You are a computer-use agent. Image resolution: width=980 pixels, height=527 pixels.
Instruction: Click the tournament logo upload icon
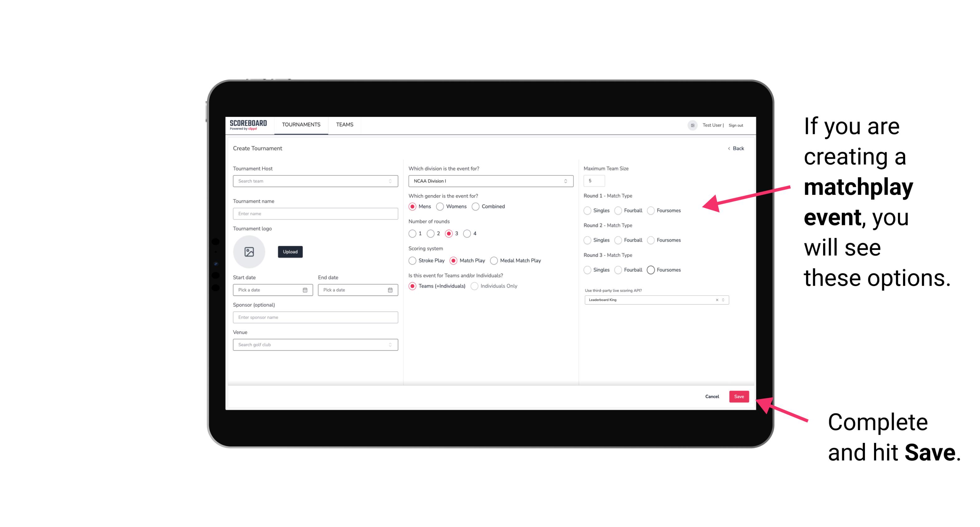tap(250, 252)
